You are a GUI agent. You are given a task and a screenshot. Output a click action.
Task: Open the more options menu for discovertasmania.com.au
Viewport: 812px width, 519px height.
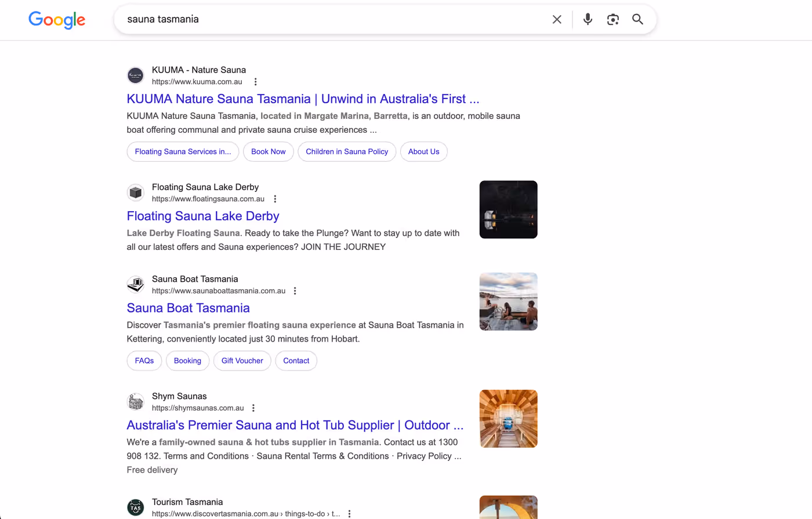coord(349,514)
